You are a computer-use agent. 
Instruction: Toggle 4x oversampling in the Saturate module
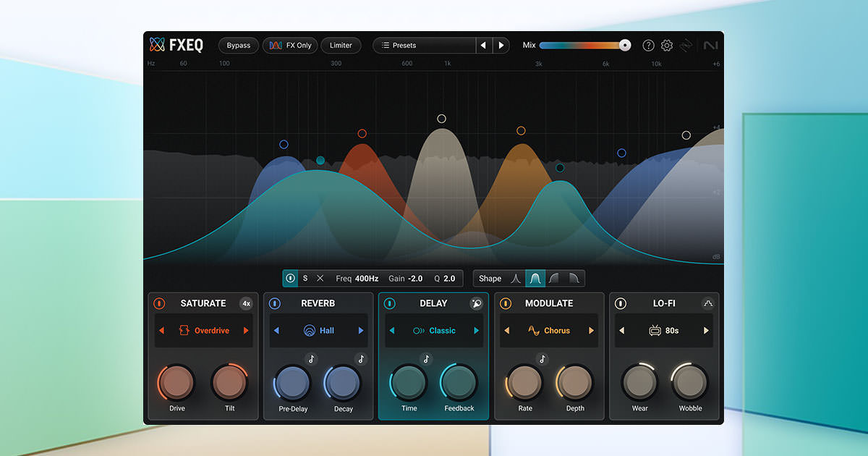point(246,304)
